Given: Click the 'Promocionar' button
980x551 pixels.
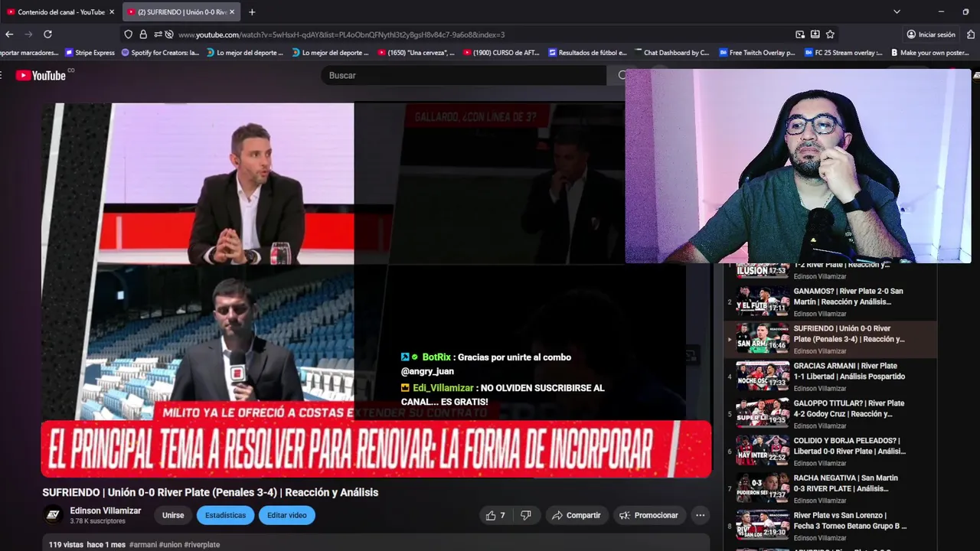Looking at the screenshot, I should [648, 515].
